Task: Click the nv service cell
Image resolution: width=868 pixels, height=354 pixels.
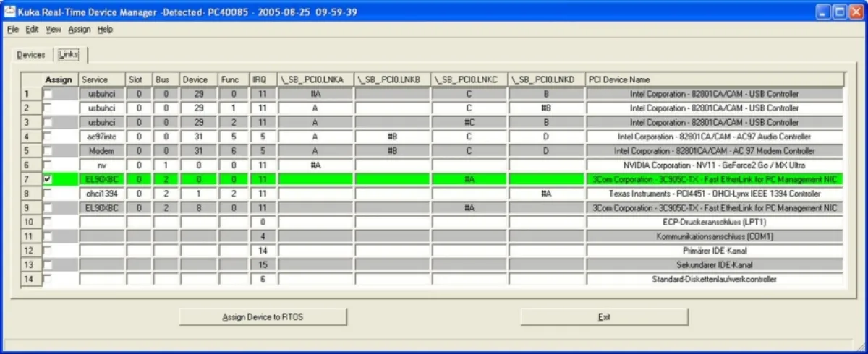Action: (x=102, y=165)
